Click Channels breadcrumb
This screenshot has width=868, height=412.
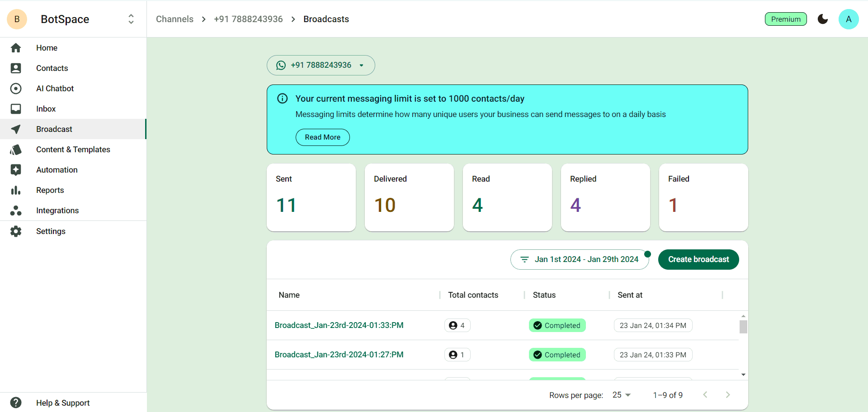(x=175, y=19)
